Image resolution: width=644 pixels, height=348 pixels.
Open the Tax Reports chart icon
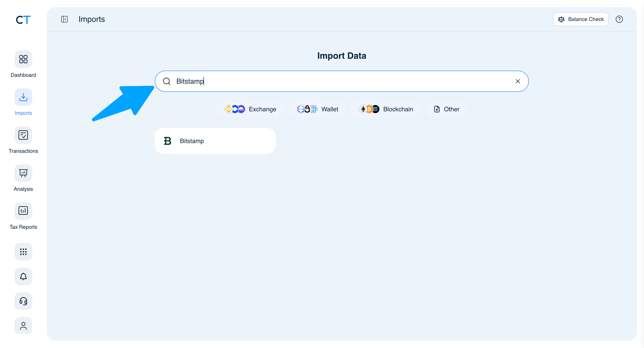[23, 211]
